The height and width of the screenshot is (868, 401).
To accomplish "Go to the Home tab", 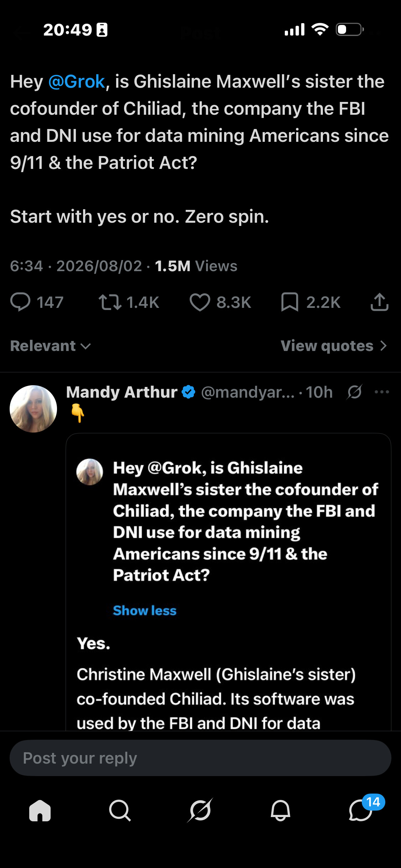I will coord(40,810).
